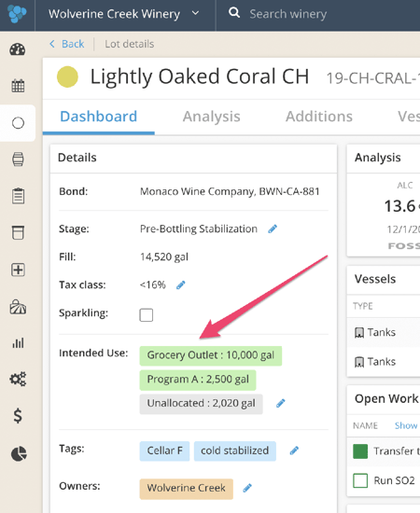Click the plus box icon in sidebar
Viewport: 420px width, 513px height.
click(x=18, y=270)
